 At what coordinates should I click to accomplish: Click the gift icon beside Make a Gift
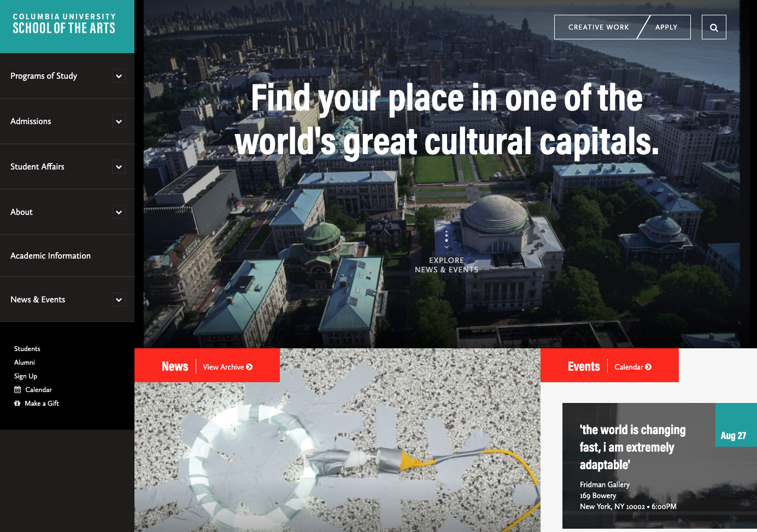point(17,404)
